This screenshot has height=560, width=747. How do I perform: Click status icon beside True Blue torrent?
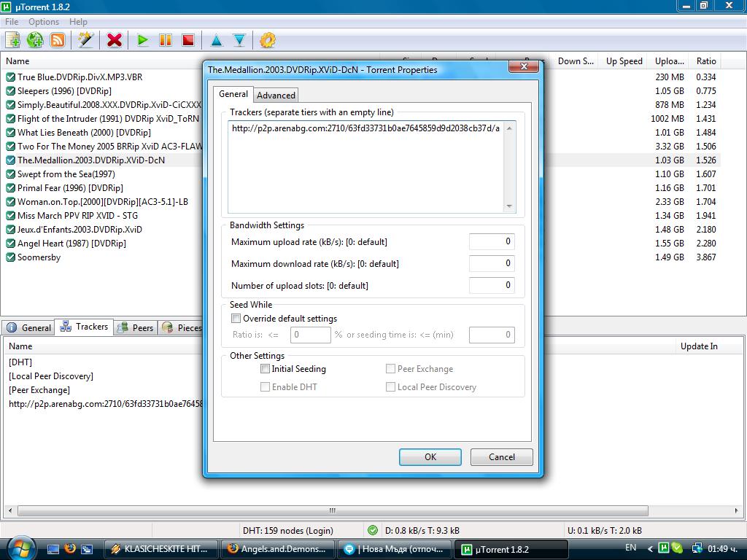coord(10,77)
